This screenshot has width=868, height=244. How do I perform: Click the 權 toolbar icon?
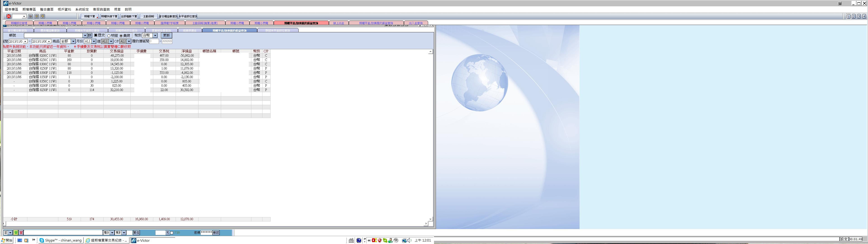[x=43, y=16]
